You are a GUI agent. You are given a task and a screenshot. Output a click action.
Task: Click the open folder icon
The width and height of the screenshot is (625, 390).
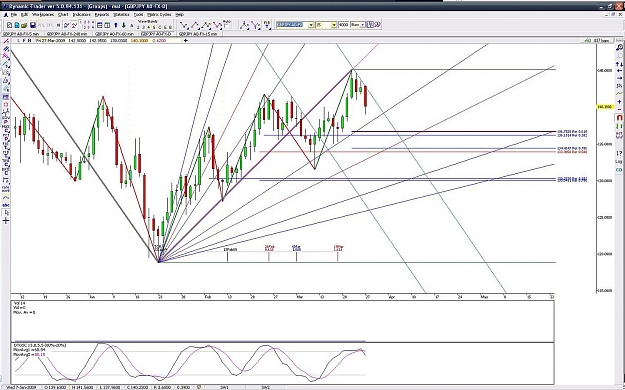click(x=24, y=25)
